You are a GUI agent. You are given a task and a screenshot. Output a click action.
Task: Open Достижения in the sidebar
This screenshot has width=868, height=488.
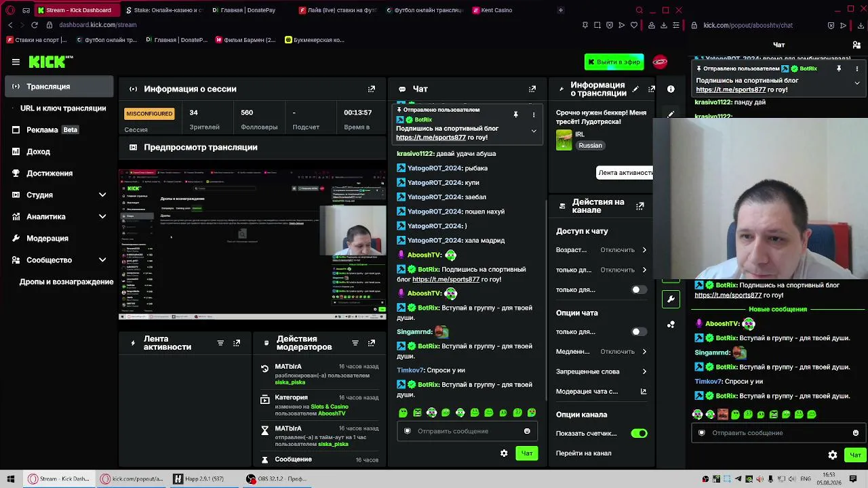(x=60, y=173)
